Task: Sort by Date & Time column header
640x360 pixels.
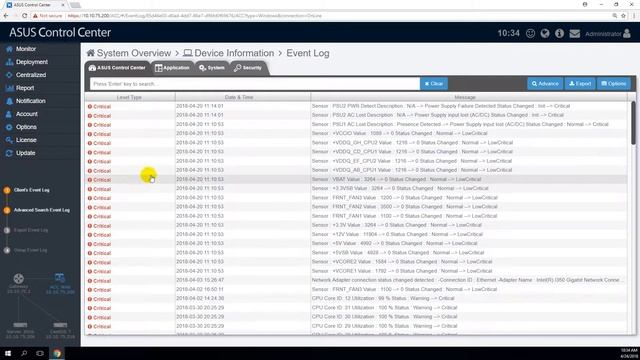Action: (243, 98)
